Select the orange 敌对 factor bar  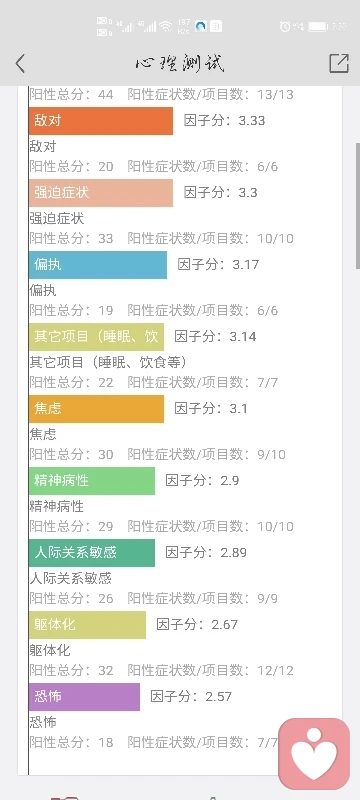click(101, 121)
